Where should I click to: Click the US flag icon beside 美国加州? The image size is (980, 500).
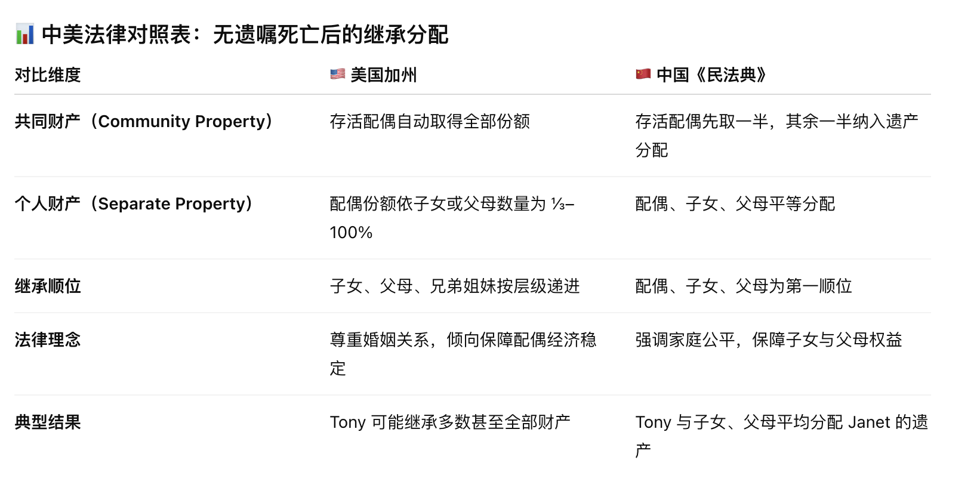(x=338, y=75)
